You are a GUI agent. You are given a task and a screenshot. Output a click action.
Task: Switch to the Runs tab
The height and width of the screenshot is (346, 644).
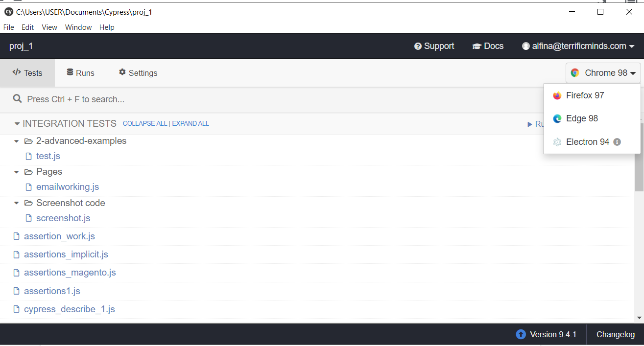tap(80, 72)
